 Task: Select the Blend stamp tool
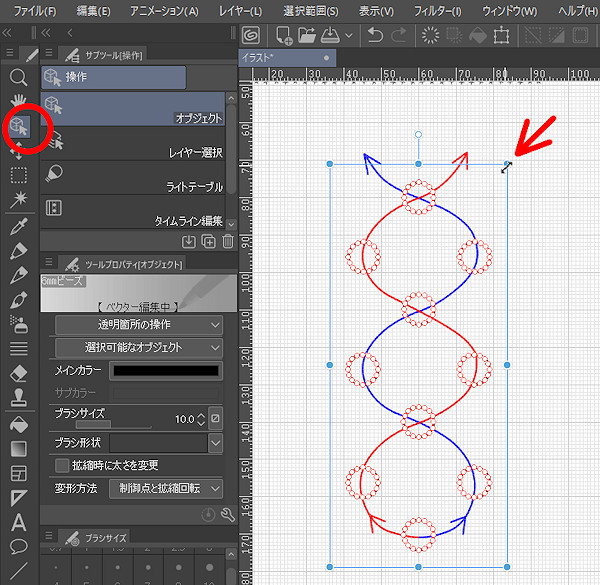18,398
